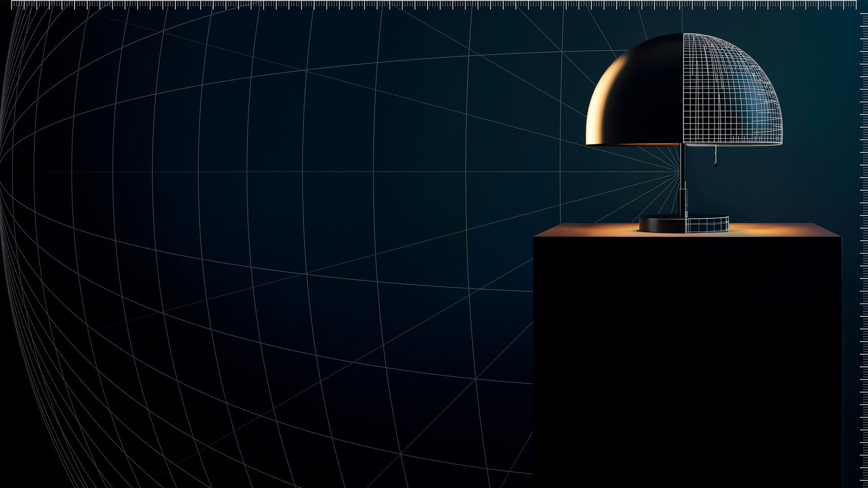Click the horizontal ruler along the top edge
Viewport: 868px width, 488px height.
pos(434,4)
